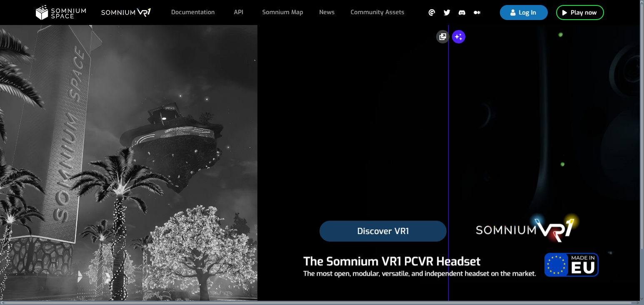
Task: Click the purple sparkles AI icon
Action: [x=459, y=37]
